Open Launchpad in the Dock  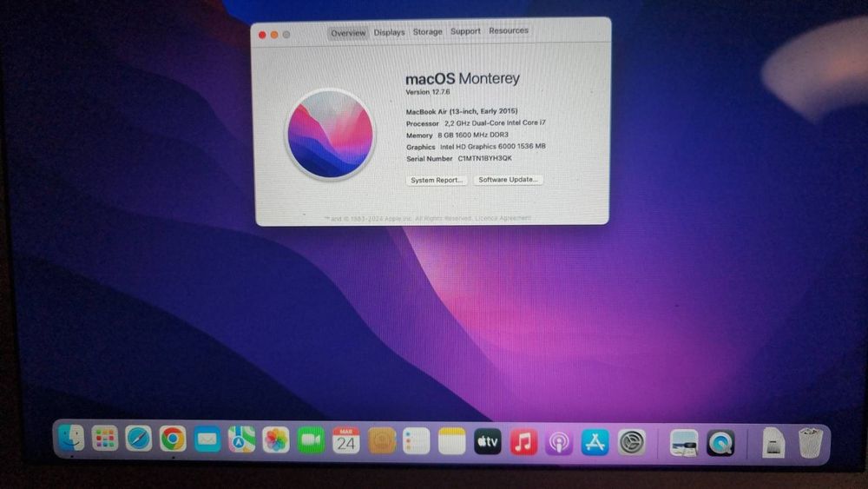click(105, 439)
